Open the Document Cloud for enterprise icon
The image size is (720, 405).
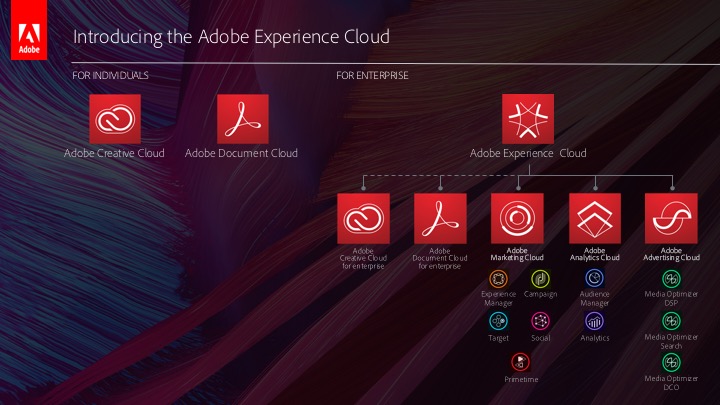click(440, 218)
